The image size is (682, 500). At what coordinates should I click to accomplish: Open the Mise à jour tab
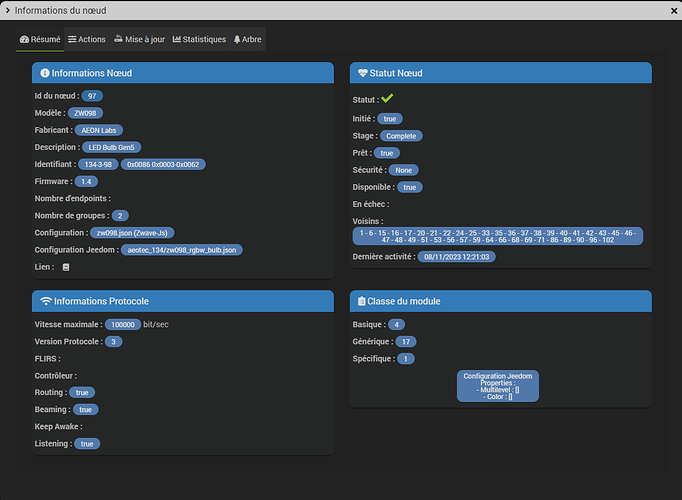pyautogui.click(x=139, y=39)
